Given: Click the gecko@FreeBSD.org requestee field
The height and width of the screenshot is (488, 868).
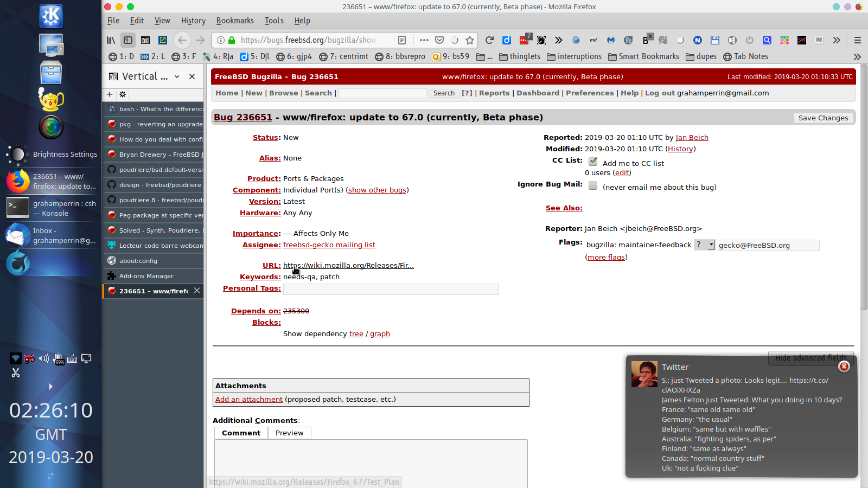Looking at the screenshot, I should 768,246.
